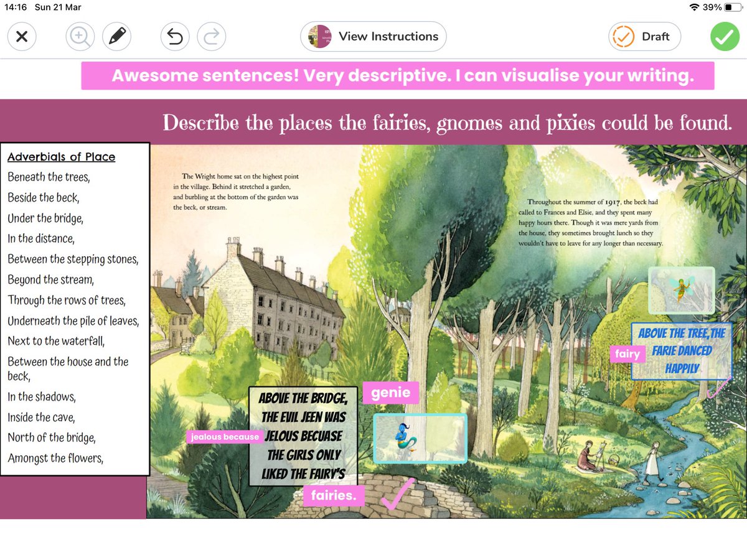Tap 'The Wright home sat' story paragraph
Image resolution: width=747 pixels, height=560 pixels.
point(237,192)
